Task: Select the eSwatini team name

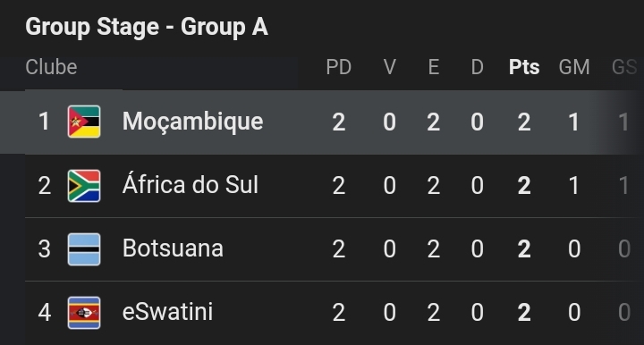Action: [x=167, y=312]
